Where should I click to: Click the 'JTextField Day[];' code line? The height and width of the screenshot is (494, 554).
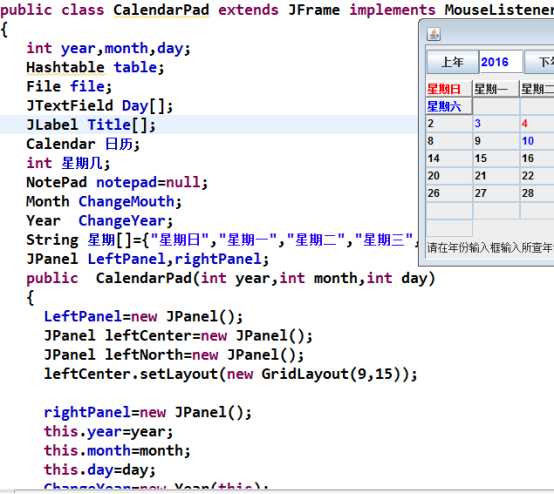pyautogui.click(x=100, y=106)
